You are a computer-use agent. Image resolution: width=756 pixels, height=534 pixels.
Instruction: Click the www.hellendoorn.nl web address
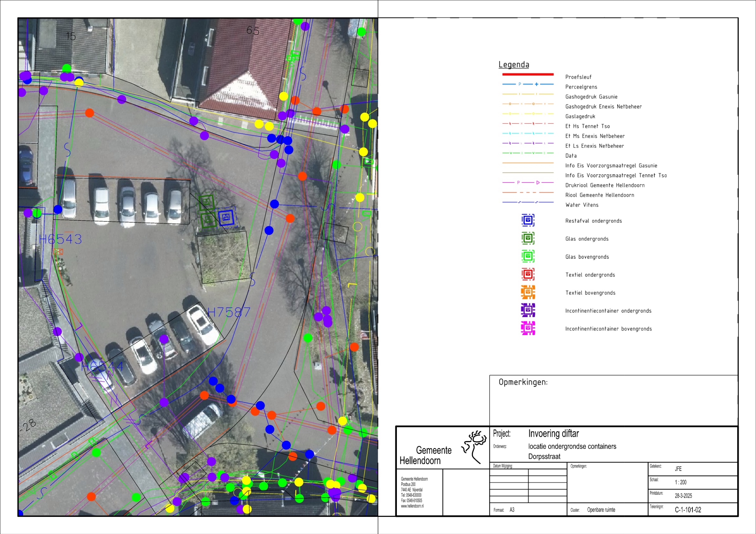point(412,506)
